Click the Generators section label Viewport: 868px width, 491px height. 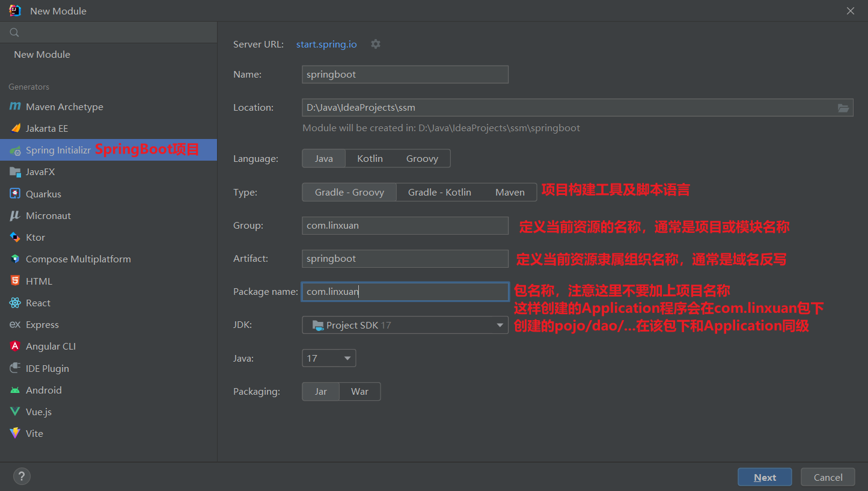29,87
